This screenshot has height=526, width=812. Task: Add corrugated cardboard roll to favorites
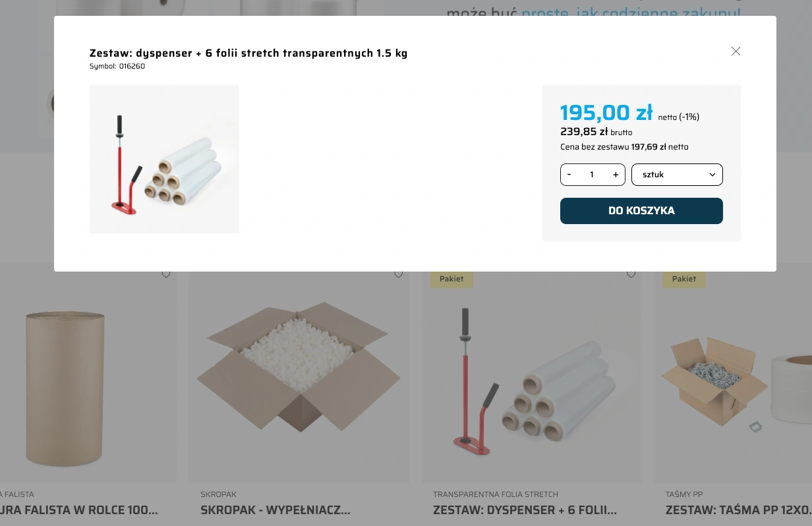166,274
